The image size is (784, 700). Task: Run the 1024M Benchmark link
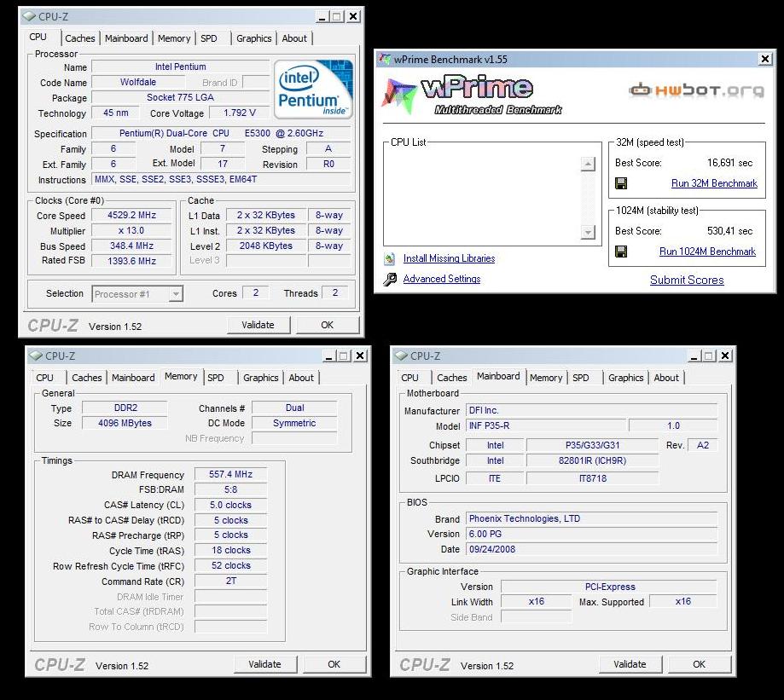[707, 252]
